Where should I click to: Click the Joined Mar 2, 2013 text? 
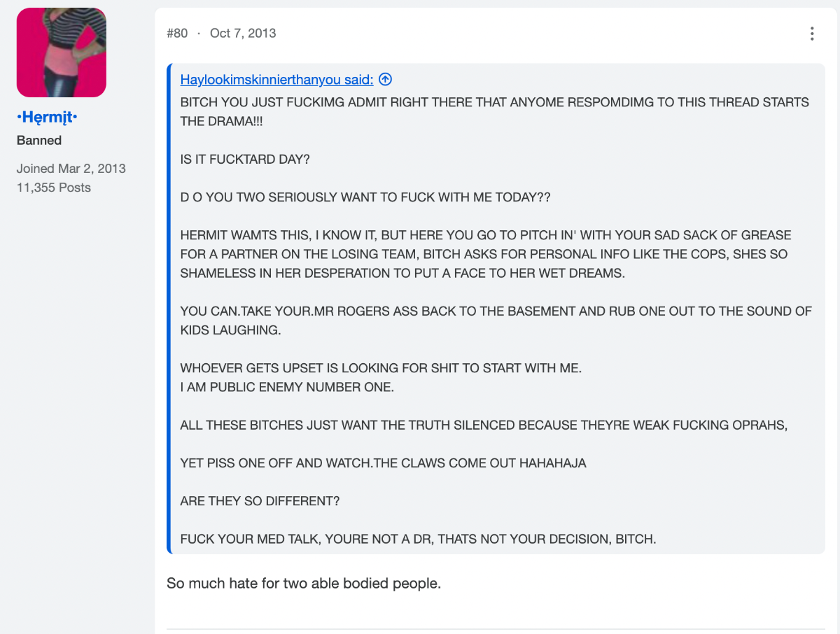[71, 168]
